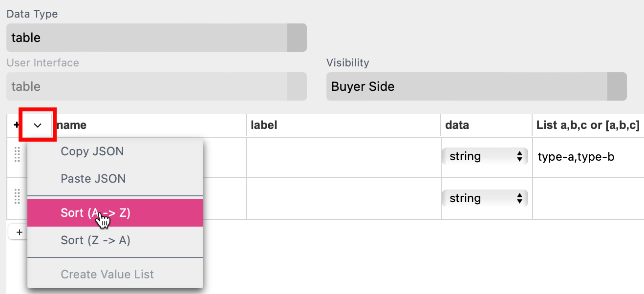Open the User Interface dropdown

[156, 87]
